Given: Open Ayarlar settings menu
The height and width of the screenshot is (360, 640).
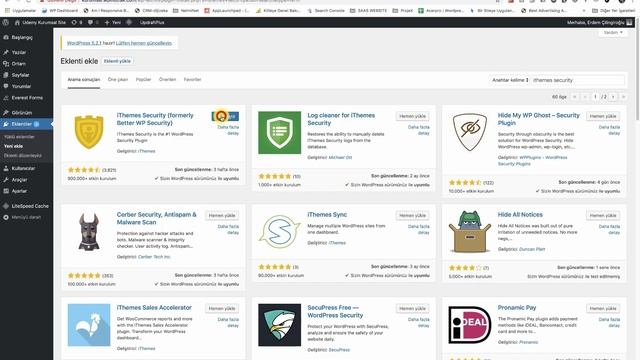Looking at the screenshot, I should pyautogui.click(x=19, y=191).
